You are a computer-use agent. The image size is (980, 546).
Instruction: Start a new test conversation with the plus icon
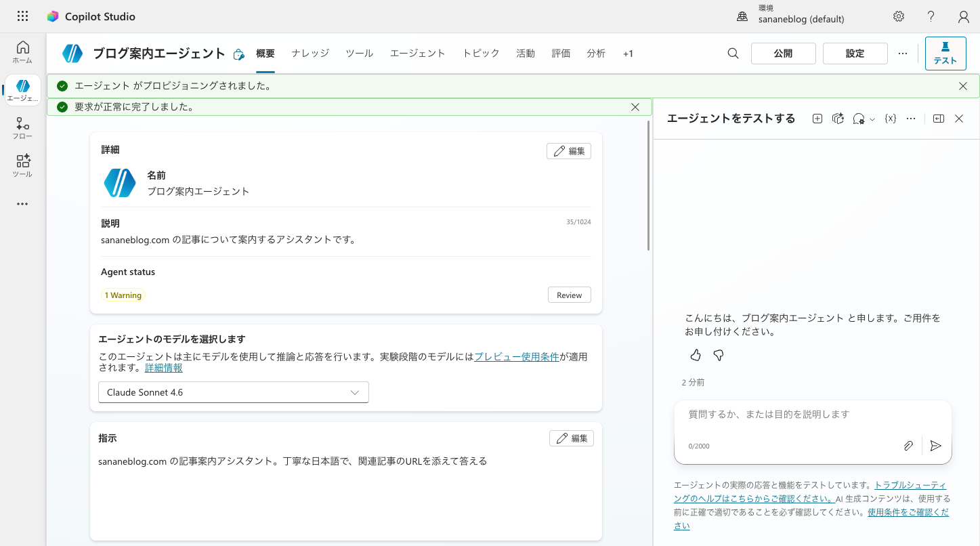click(x=817, y=119)
